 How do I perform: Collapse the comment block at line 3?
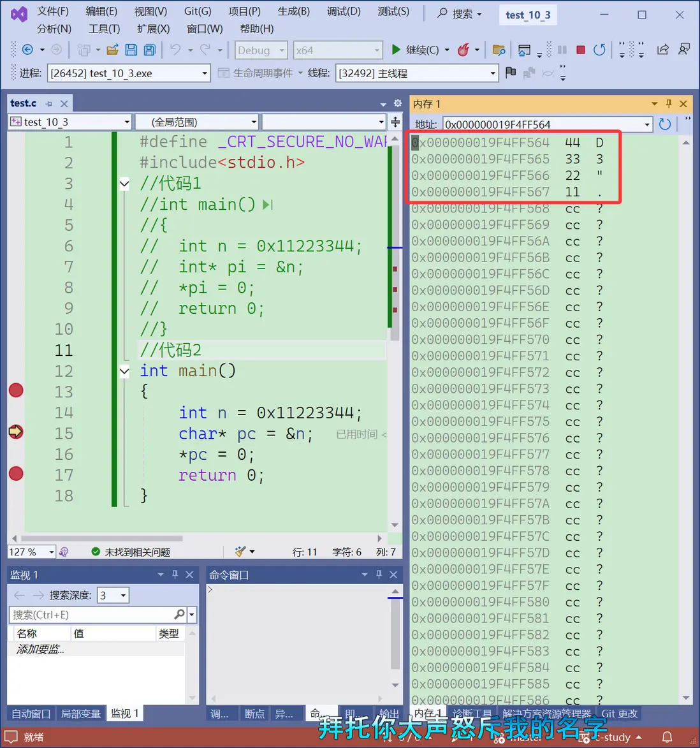[x=124, y=184]
